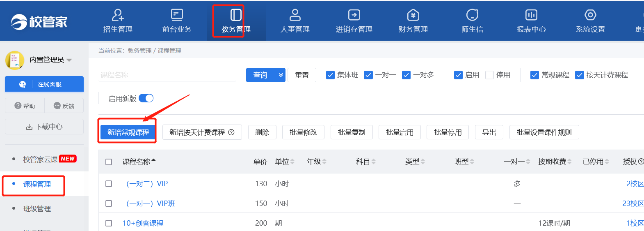Open the 财务管理 navigation icon

tap(413, 15)
